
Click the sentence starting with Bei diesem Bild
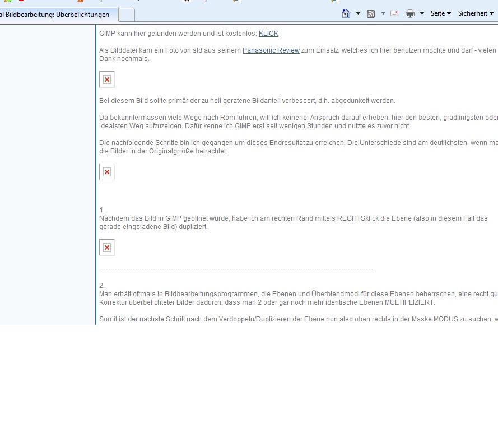point(247,101)
